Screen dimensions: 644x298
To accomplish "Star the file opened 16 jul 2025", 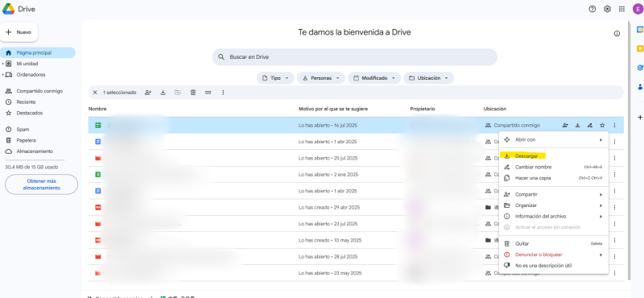I will (x=602, y=126).
